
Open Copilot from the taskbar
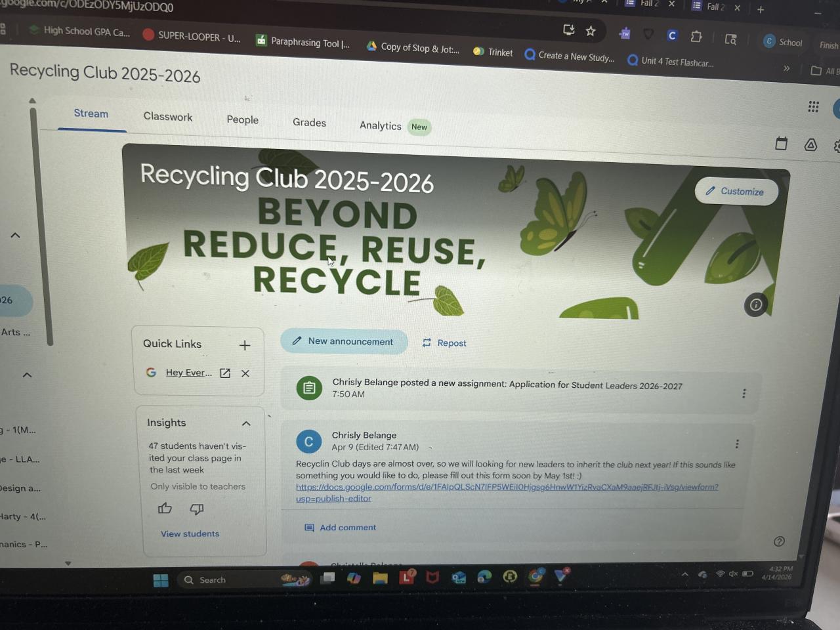(x=354, y=578)
